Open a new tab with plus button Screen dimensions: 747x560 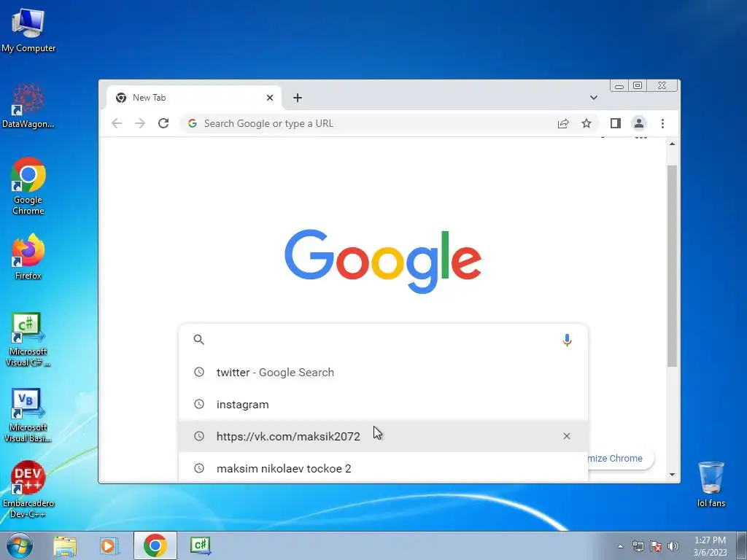298,98
